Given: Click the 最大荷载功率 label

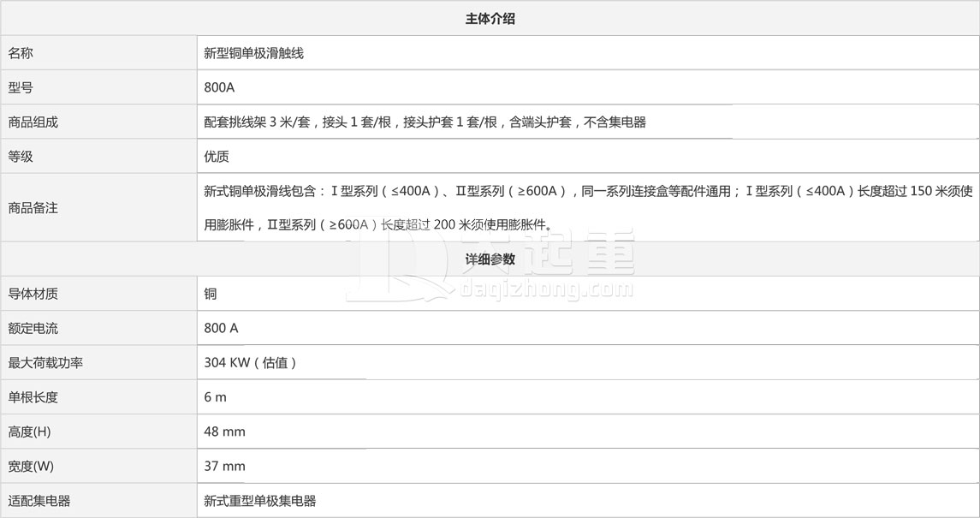Looking at the screenshot, I should tap(45, 362).
